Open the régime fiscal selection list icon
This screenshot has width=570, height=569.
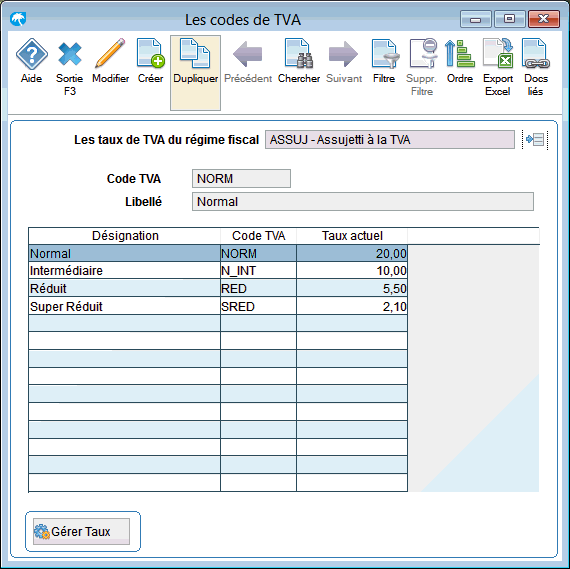tap(535, 139)
